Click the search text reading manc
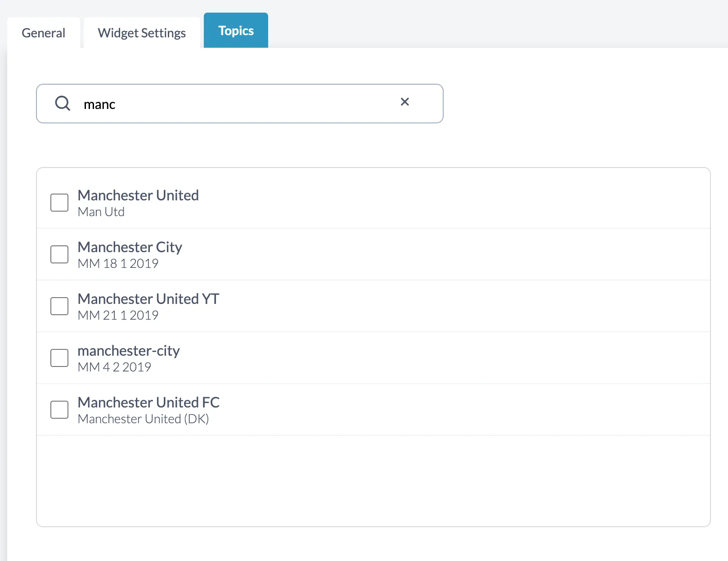The width and height of the screenshot is (728, 561). [x=99, y=104]
